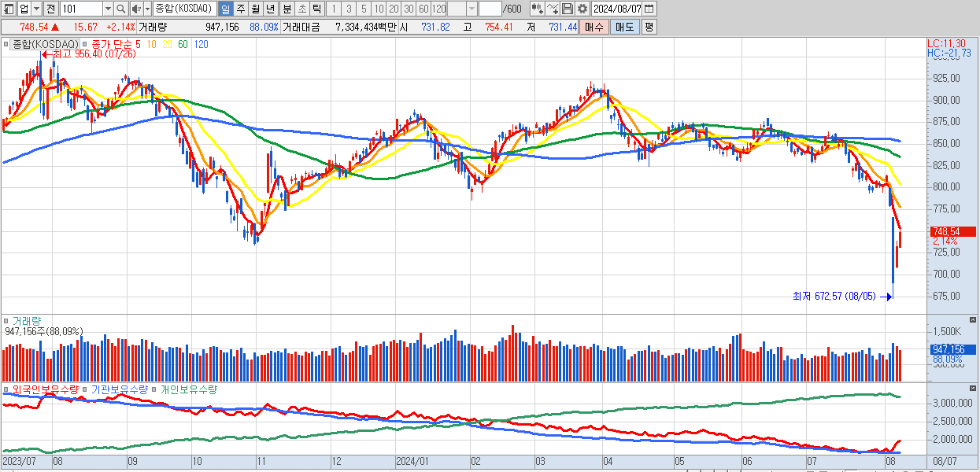980x472 pixels.
Task: Open the custom interval combo box
Action: coord(463,9)
